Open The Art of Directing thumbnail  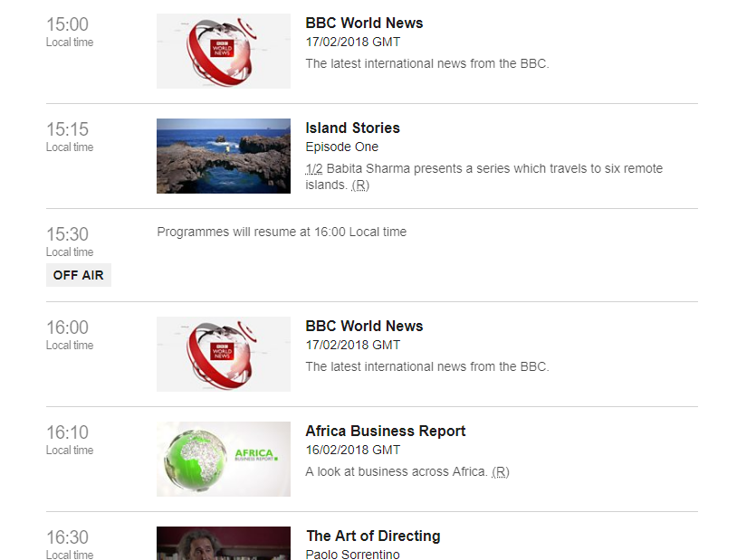pos(224,543)
